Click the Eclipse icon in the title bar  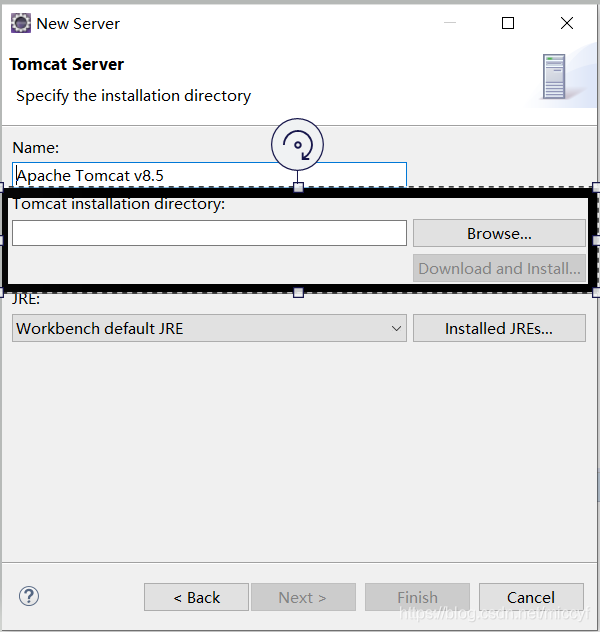tap(21, 23)
